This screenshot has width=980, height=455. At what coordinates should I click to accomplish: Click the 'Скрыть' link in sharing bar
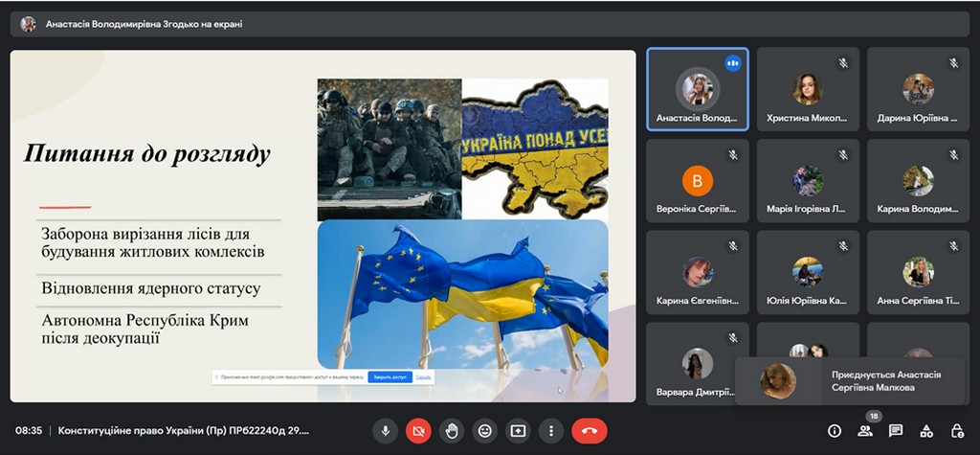tap(423, 377)
